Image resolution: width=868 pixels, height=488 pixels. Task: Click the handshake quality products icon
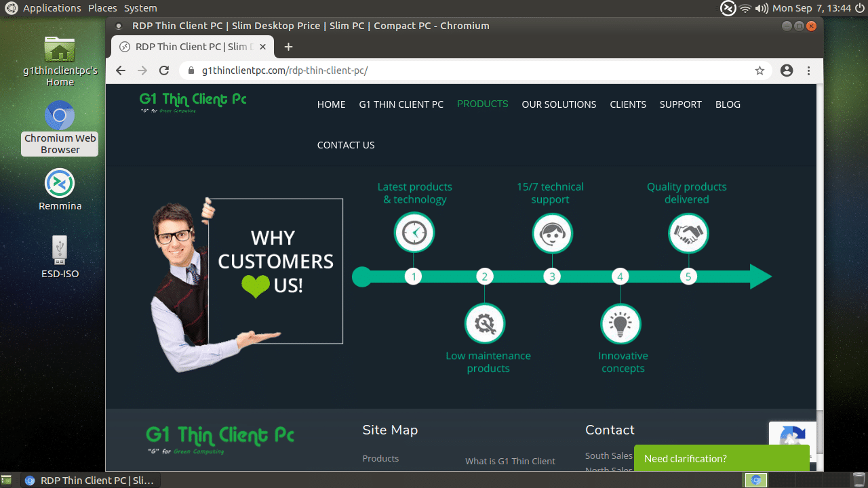point(688,233)
